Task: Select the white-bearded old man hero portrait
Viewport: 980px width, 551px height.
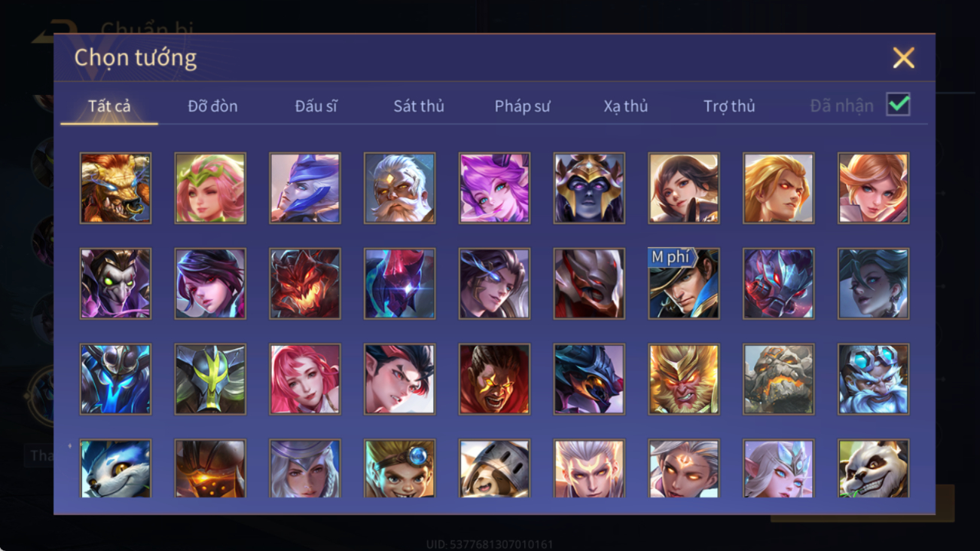Action: point(399,188)
